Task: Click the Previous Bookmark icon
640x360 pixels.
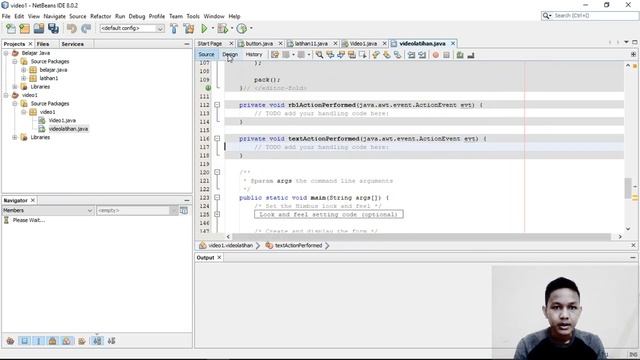Action: click(376, 55)
